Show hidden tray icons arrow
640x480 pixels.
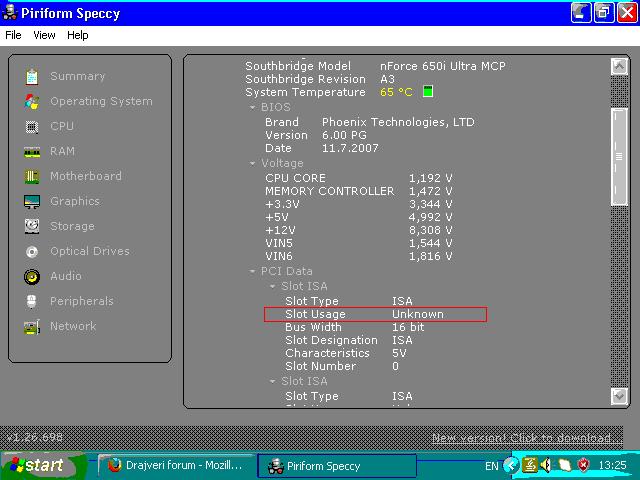tap(511, 465)
